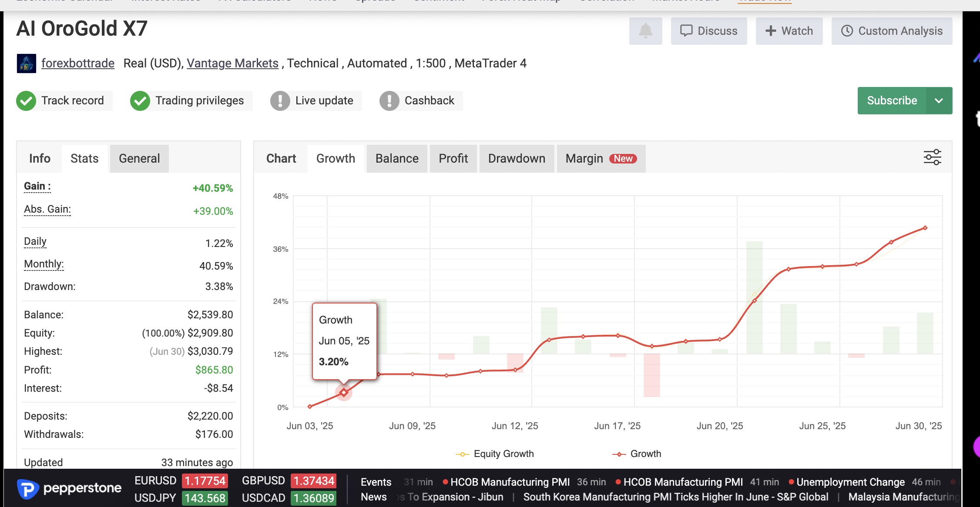Click the $3,030.79 highest value
The image size is (980, 507).
click(x=210, y=351)
